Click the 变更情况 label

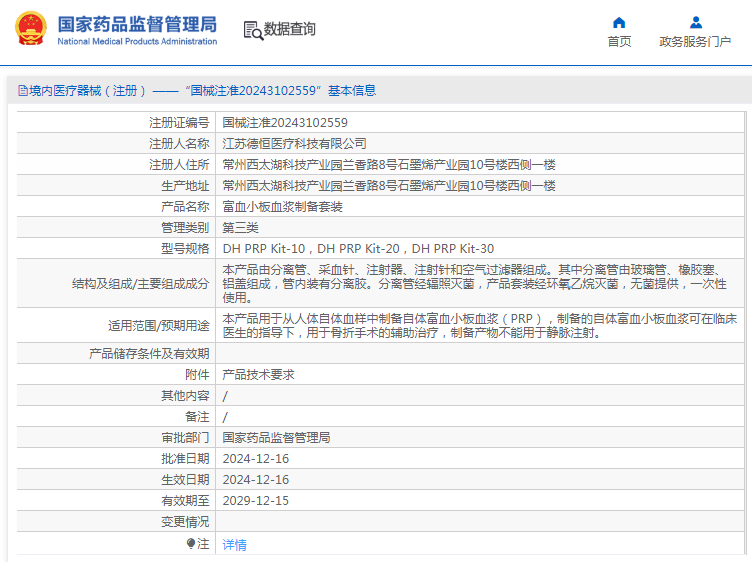pyautogui.click(x=185, y=522)
